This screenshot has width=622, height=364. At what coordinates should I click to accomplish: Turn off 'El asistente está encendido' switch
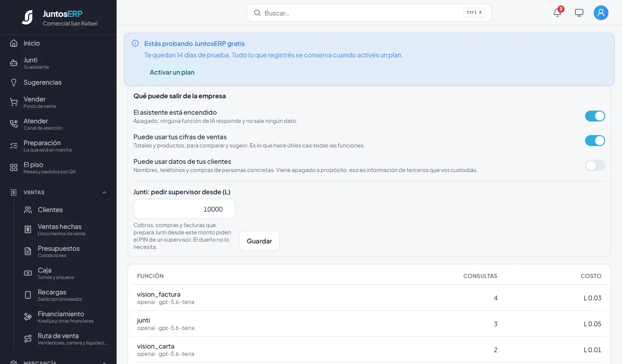click(x=595, y=116)
